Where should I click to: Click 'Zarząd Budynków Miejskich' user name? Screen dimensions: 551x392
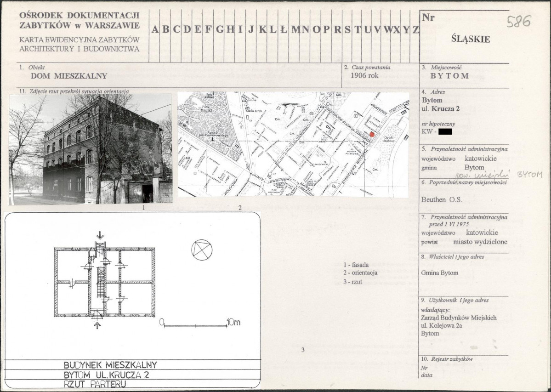click(x=459, y=318)
